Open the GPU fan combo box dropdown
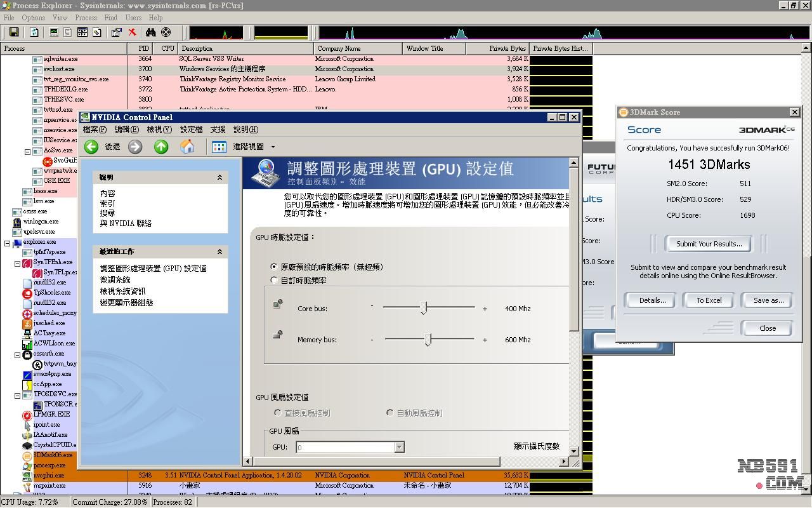Viewport: 812px width, 508px height. pos(399,447)
